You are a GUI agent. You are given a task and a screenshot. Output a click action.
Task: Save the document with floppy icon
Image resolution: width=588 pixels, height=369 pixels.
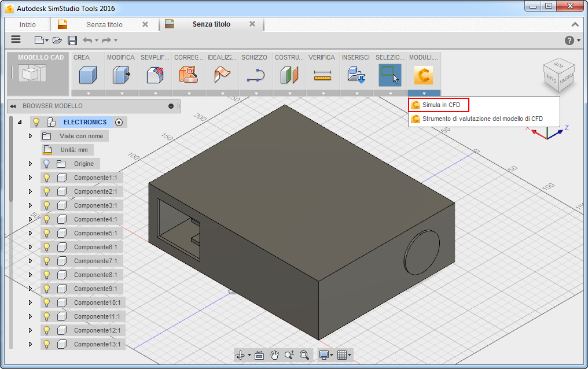click(x=72, y=40)
